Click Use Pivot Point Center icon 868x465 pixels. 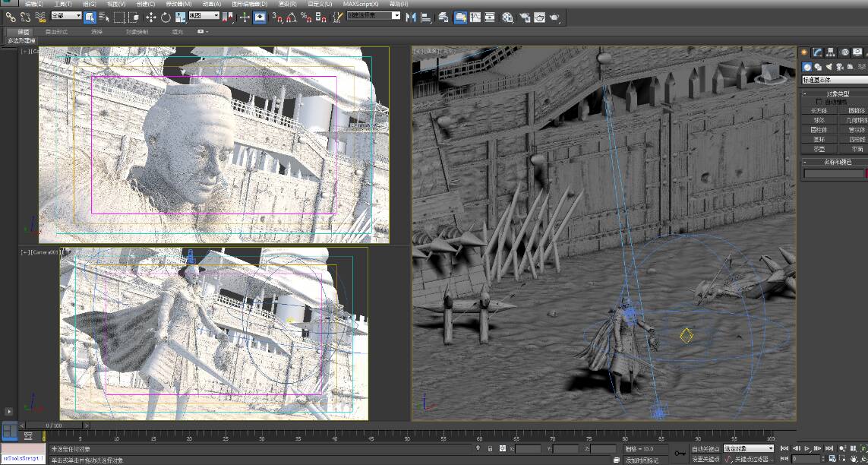click(228, 17)
